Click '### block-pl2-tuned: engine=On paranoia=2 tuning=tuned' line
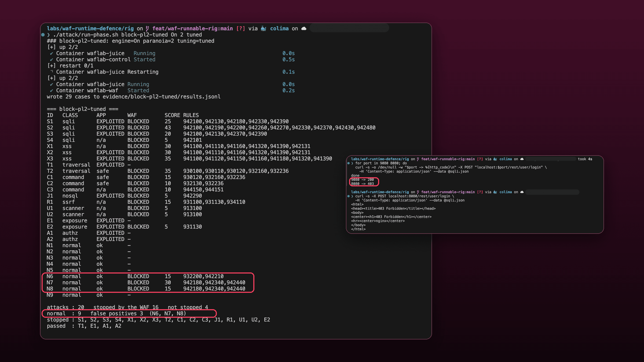The height and width of the screenshot is (362, 644). pyautogui.click(x=130, y=41)
